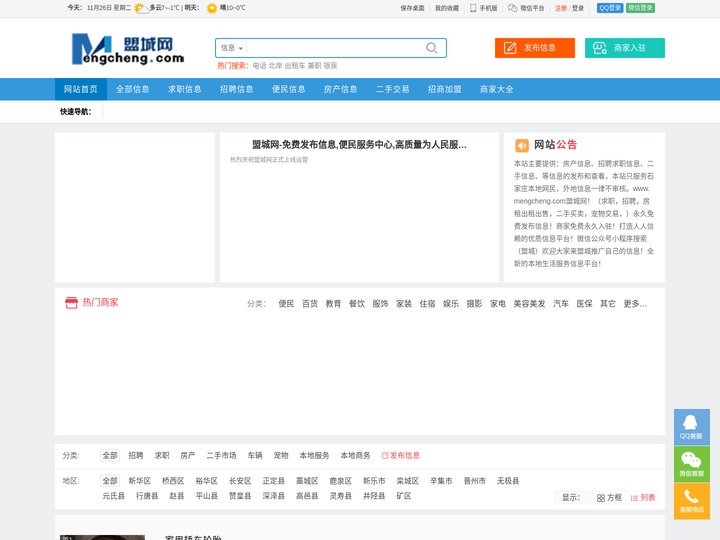Click the red 热门商家 shop icon
This screenshot has width=720, height=540.
click(71, 303)
